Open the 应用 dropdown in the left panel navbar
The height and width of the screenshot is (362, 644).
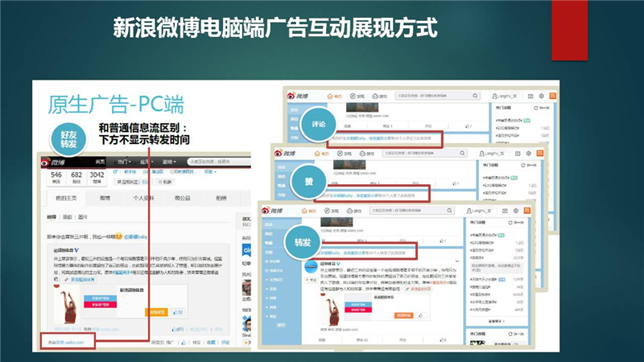pos(147,162)
